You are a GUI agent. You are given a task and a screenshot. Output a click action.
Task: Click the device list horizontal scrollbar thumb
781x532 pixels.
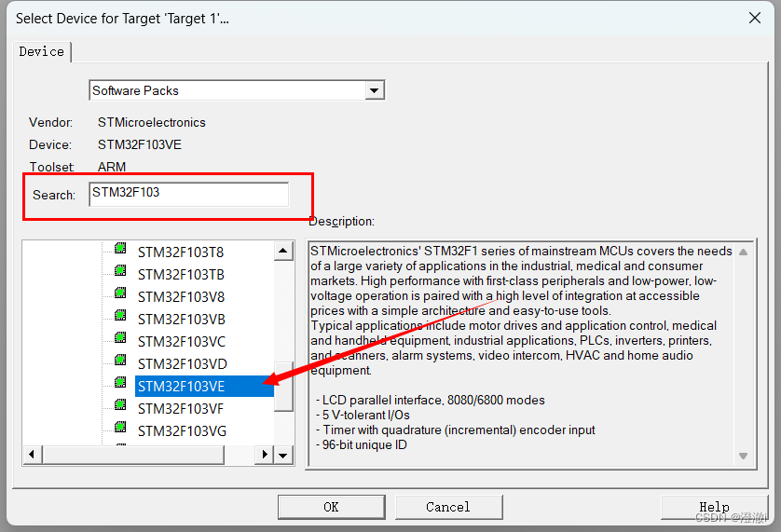tap(133, 455)
